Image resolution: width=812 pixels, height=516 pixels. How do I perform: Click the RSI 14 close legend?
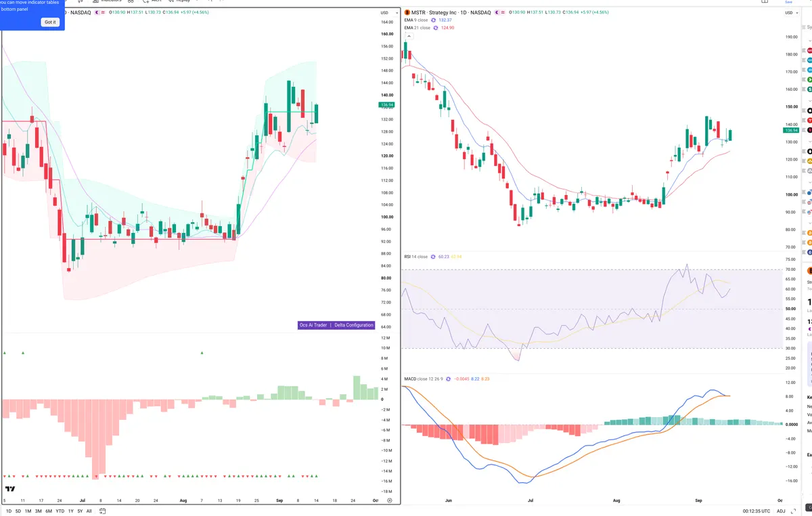tap(416, 257)
